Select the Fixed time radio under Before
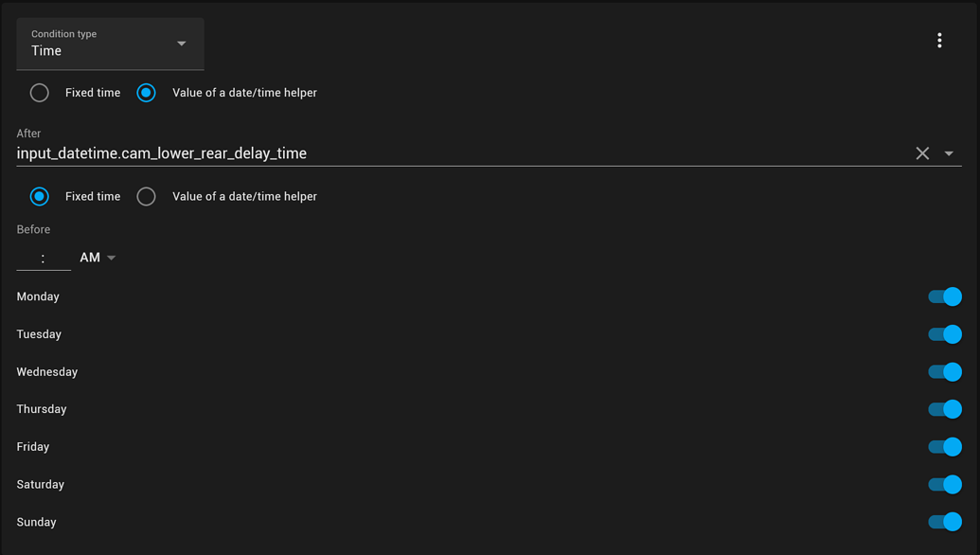Screen dimensions: 980x555 coord(39,196)
